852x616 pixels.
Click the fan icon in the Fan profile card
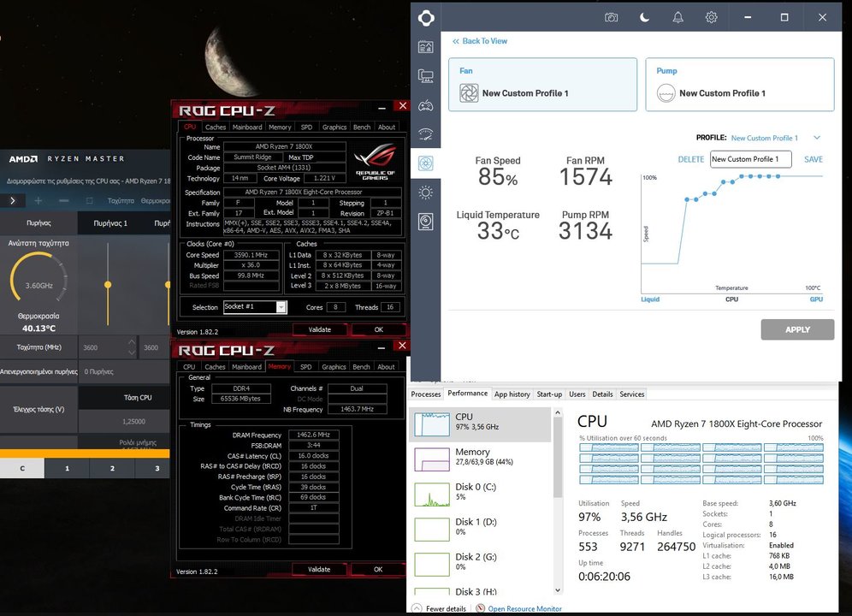[469, 93]
